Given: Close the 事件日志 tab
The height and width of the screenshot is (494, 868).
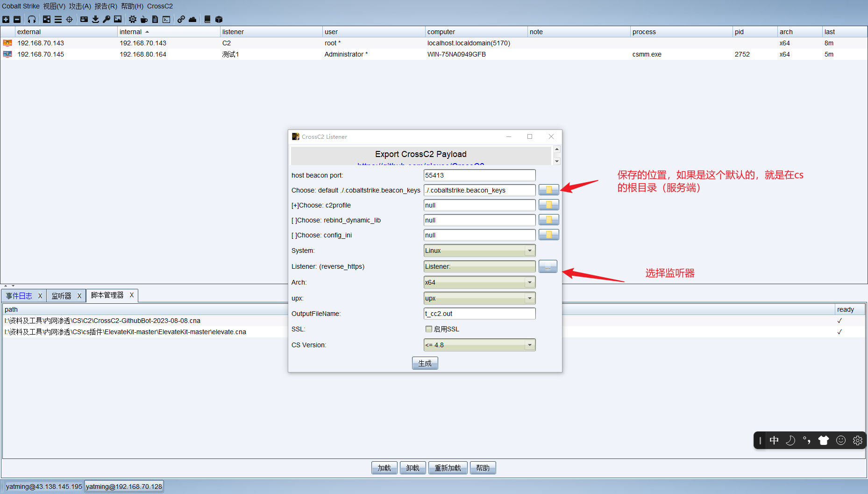Looking at the screenshot, I should click(x=40, y=296).
